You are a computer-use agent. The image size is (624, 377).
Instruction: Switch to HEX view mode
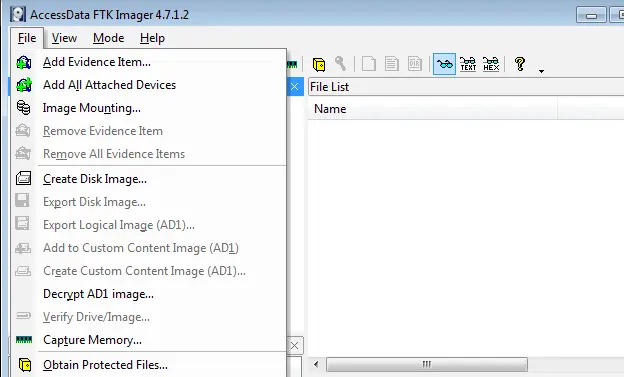[x=491, y=64]
